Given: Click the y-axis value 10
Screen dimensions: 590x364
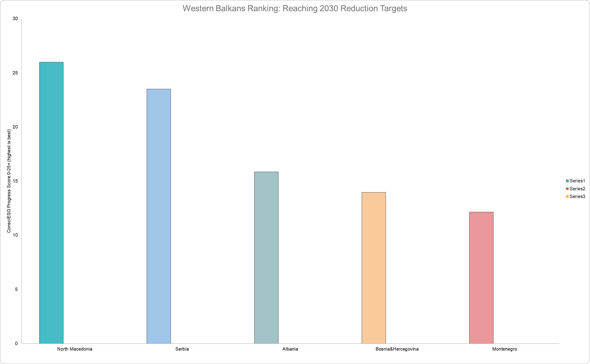Looking at the screenshot, I should pyautogui.click(x=15, y=235).
